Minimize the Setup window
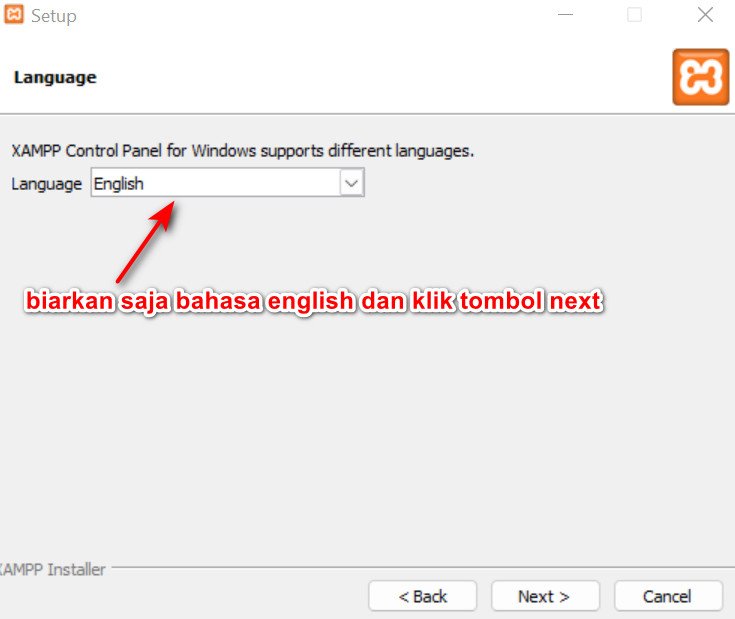Screen dimensions: 735x619 click(565, 15)
